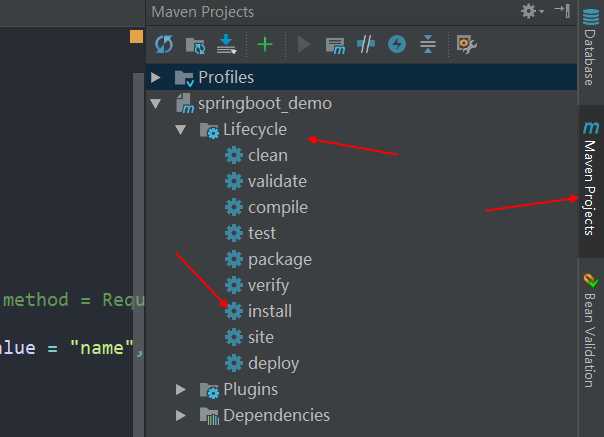This screenshot has height=437, width=604.
Task: Click the Run Maven Build play icon
Action: pyautogui.click(x=304, y=44)
